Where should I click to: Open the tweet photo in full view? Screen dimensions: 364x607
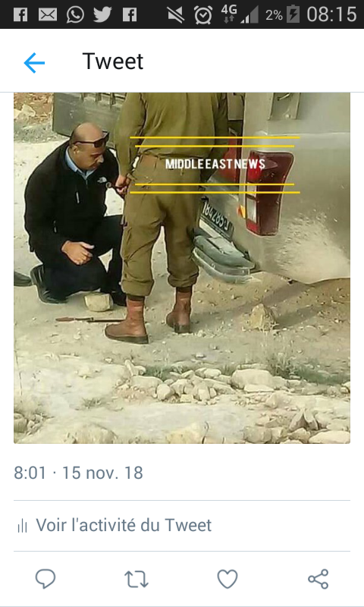pos(182,268)
